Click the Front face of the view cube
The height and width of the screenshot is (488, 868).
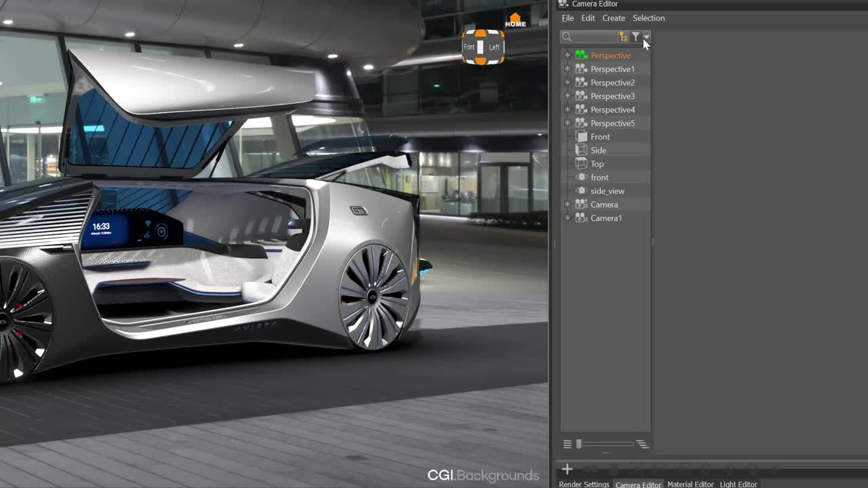click(469, 47)
